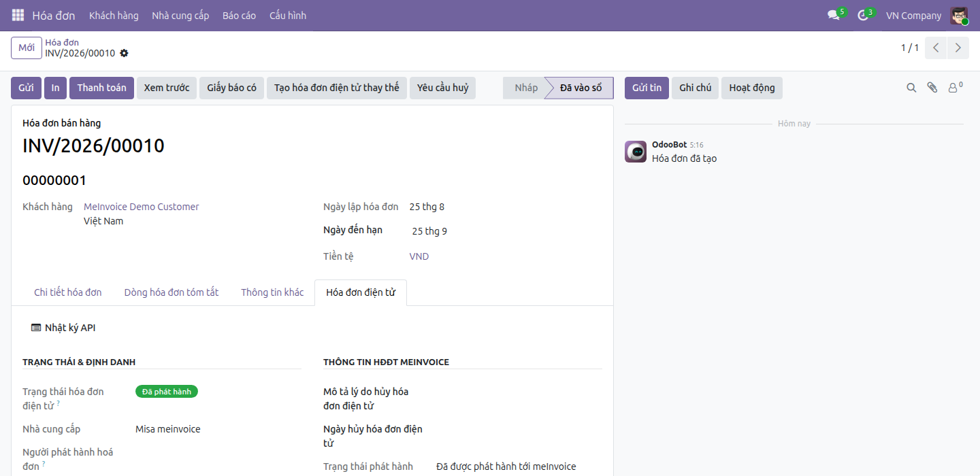Open the activities clock icon
The image size is (980, 476).
click(x=863, y=15)
